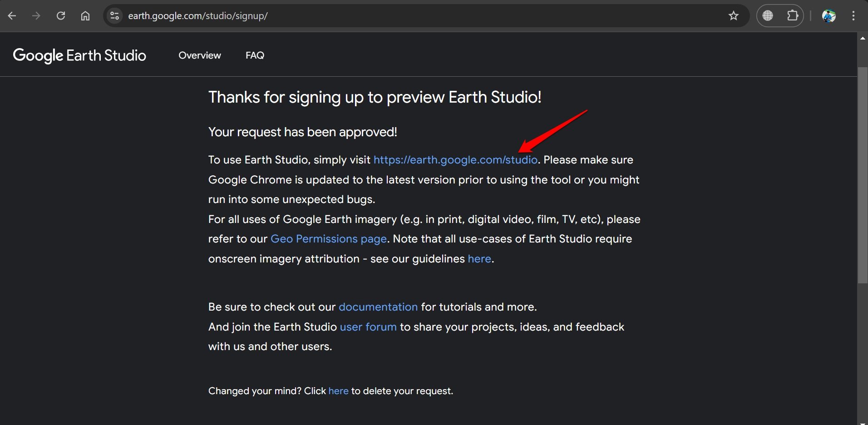Image resolution: width=868 pixels, height=425 pixels.
Task: Click the scrollbar up arrow
Action: (863, 38)
